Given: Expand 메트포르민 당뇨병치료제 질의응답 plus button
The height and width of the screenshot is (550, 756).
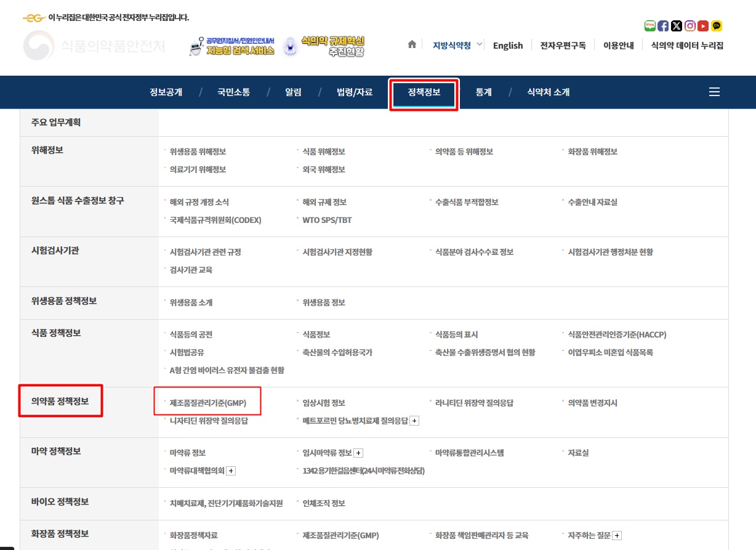Looking at the screenshot, I should click(x=416, y=421).
